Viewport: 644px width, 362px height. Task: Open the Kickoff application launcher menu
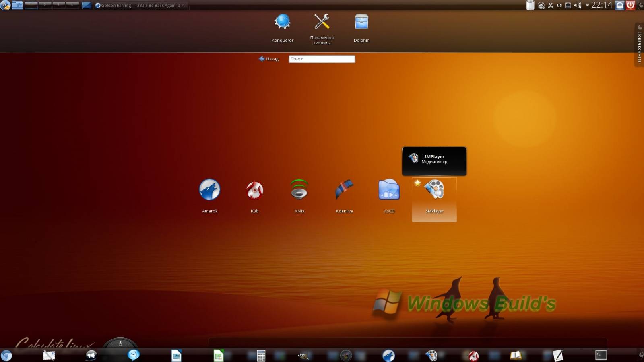5,5
